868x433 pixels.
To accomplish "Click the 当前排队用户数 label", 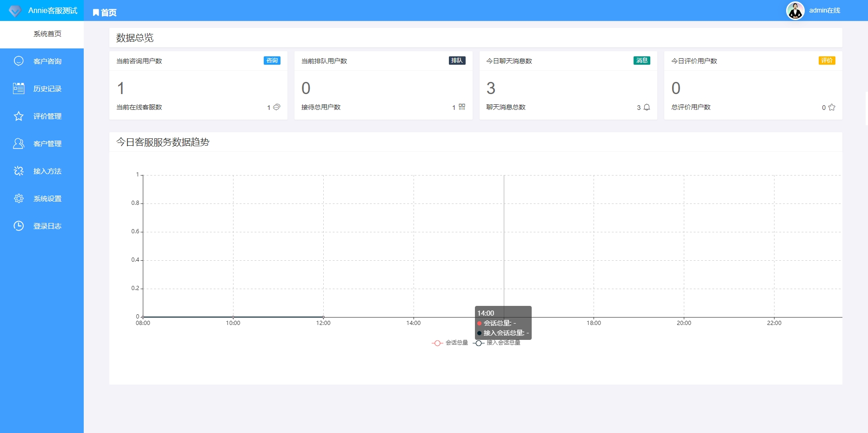I will tap(324, 61).
